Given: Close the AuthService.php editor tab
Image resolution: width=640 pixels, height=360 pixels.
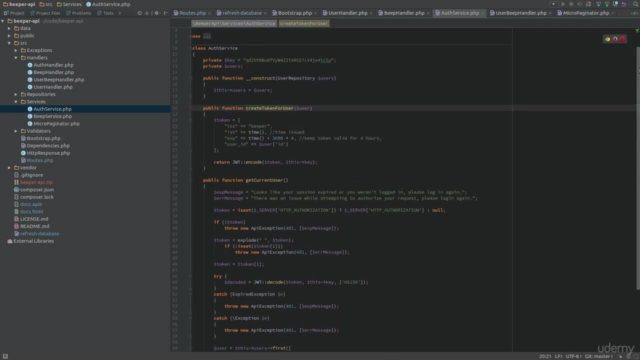Looking at the screenshot, I should point(483,13).
